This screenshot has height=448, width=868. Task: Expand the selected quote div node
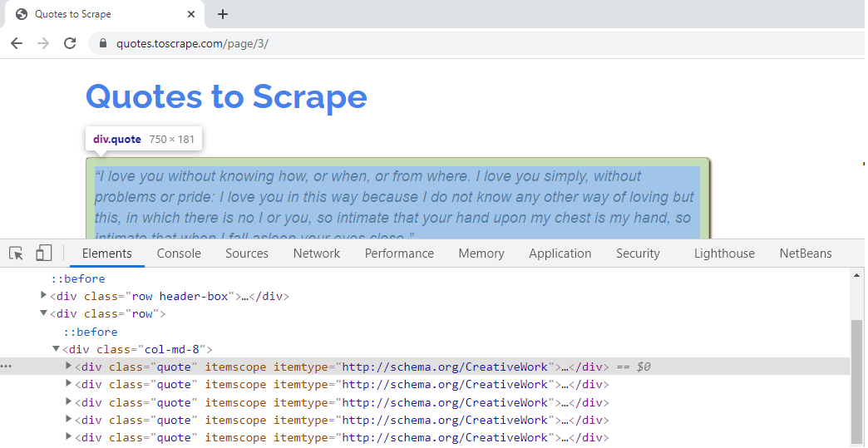(69, 367)
